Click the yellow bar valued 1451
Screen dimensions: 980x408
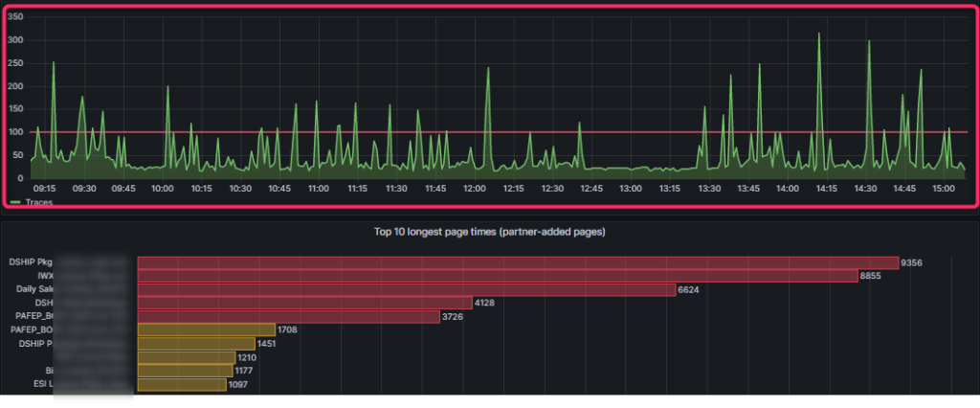coord(196,343)
